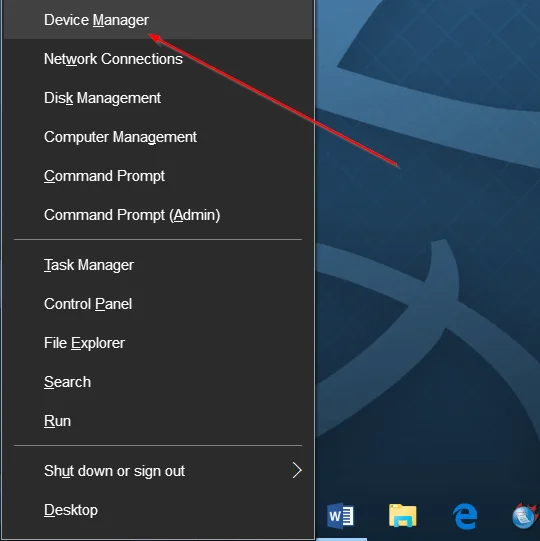Open Command Prompt
Screen dimensions: 540x541
coord(158,176)
